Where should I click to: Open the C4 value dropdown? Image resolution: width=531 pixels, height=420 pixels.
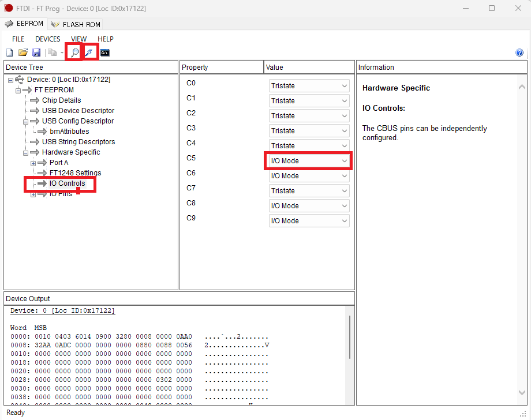tap(309, 145)
